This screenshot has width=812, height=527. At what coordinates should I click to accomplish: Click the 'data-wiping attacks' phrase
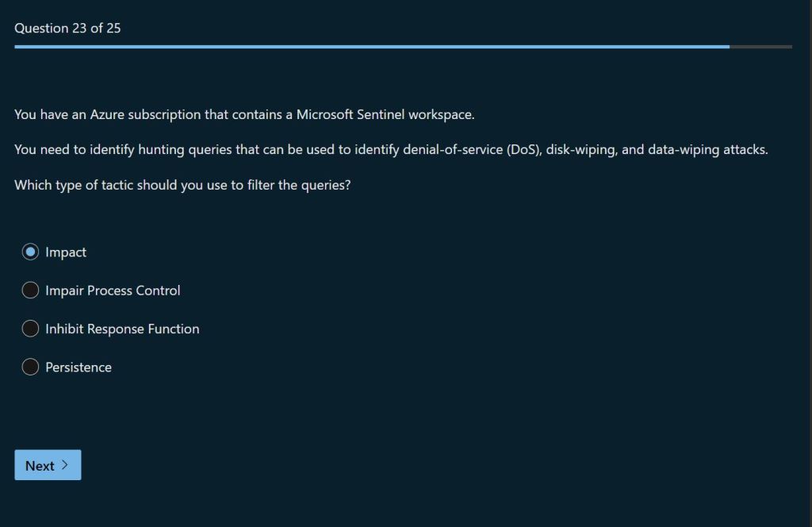707,149
